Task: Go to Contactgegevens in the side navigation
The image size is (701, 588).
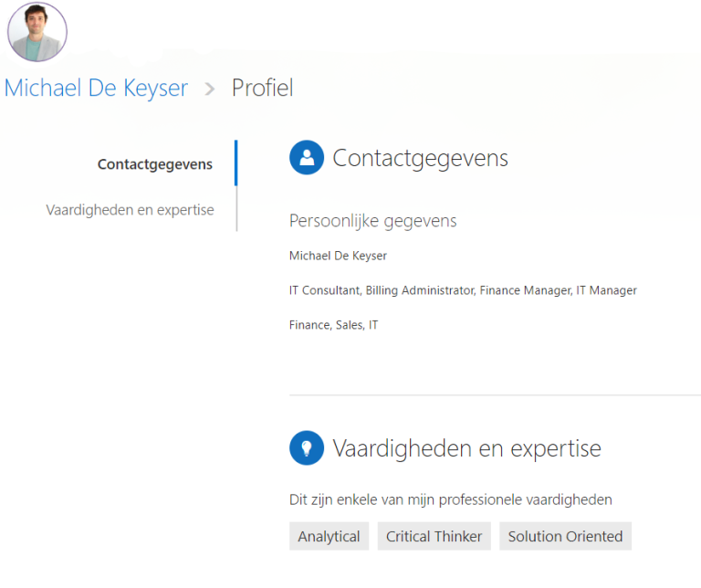Action: point(154,164)
